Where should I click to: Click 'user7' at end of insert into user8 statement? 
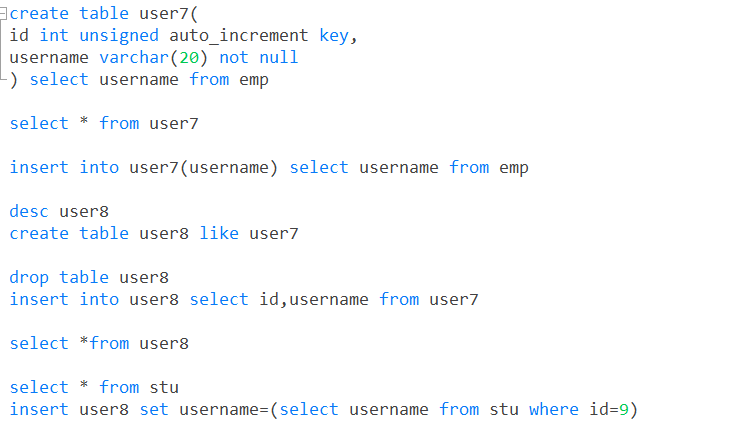tap(454, 300)
